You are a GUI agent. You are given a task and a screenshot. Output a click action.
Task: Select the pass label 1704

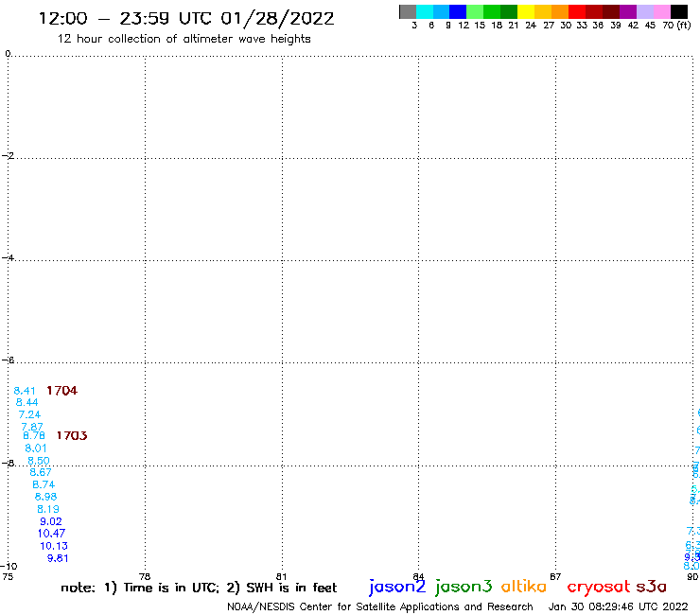[62, 391]
